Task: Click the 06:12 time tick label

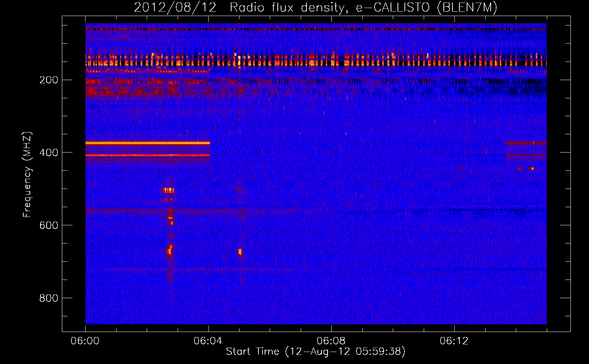Action: pos(454,341)
